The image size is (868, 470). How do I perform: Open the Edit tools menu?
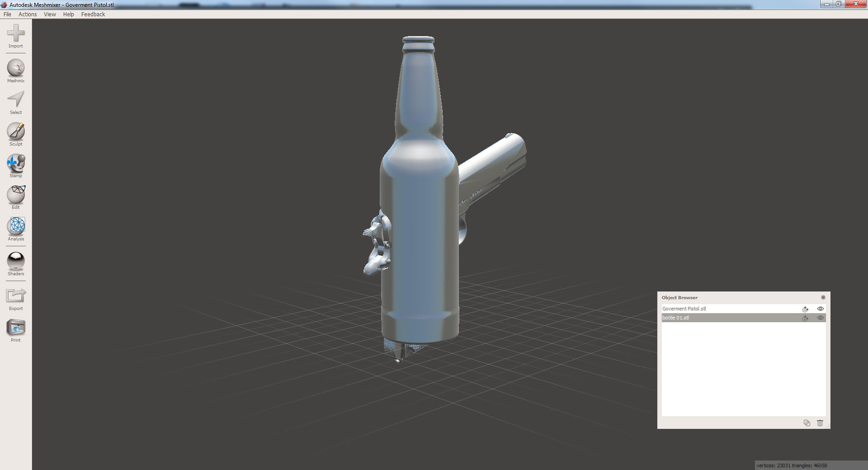[16, 197]
